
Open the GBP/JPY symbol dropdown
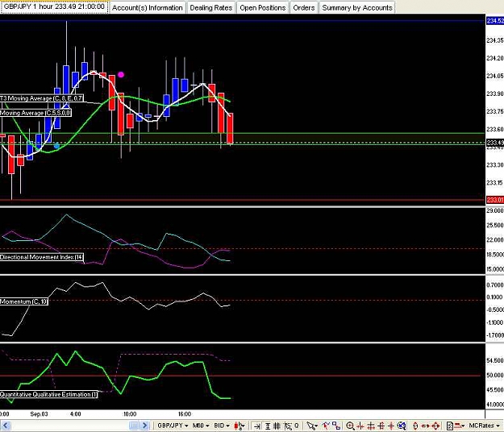pos(173,426)
